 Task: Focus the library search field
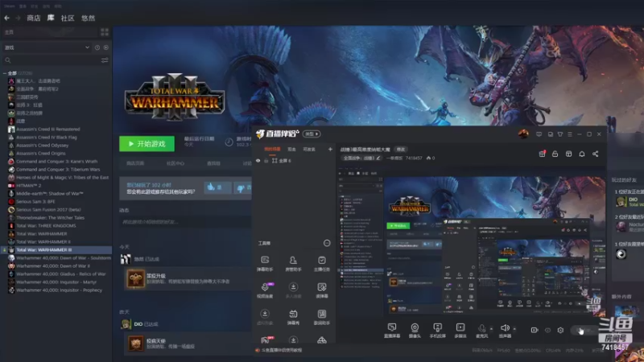[x=52, y=60]
